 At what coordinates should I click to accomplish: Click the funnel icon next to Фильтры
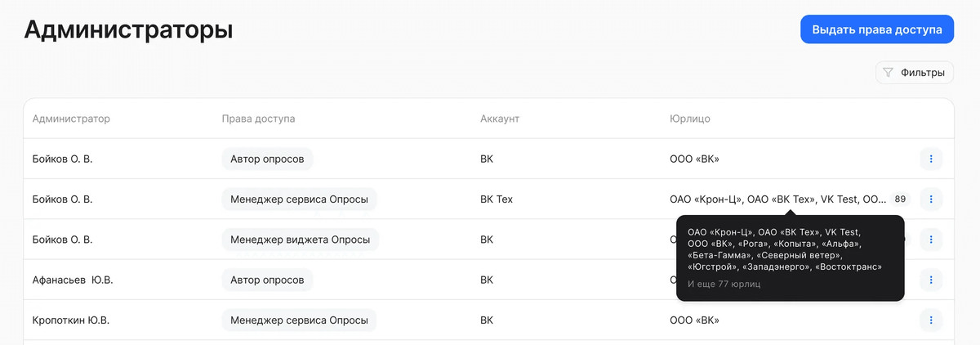[x=889, y=73]
